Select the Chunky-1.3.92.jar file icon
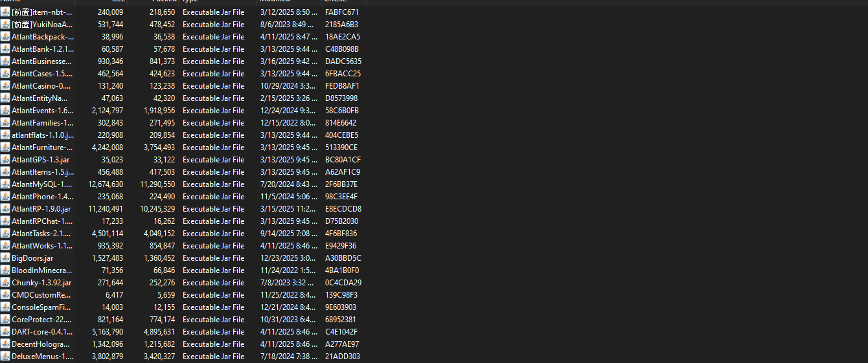 (5, 283)
